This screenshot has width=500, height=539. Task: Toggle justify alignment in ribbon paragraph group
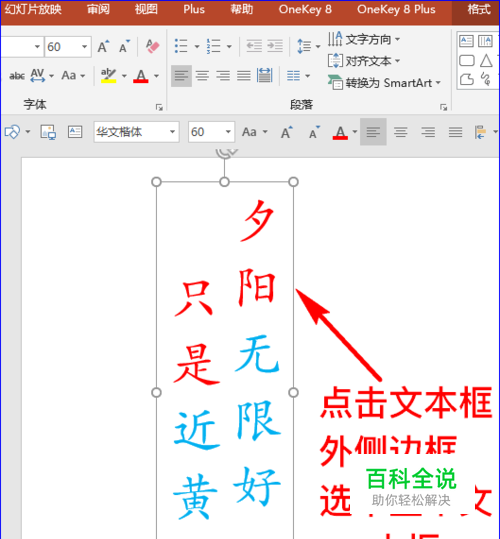pos(244,76)
